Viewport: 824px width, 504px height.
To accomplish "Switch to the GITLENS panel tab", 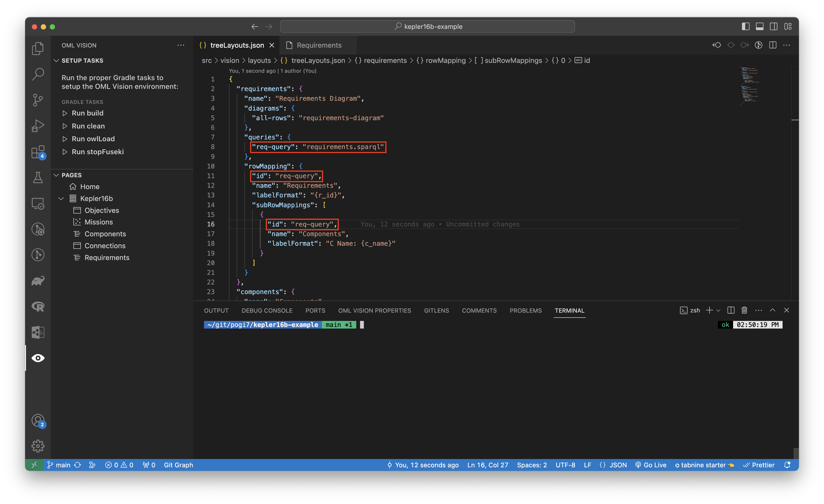I will [x=436, y=310].
